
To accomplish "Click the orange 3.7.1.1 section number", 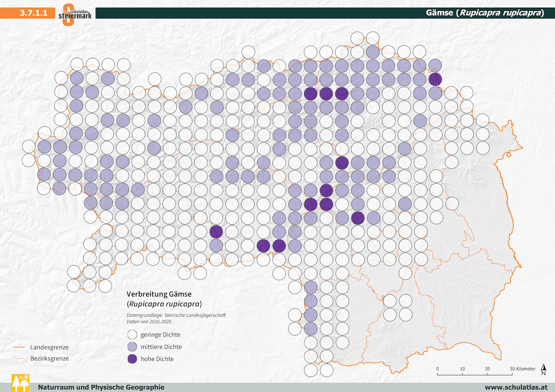I will (x=34, y=14).
